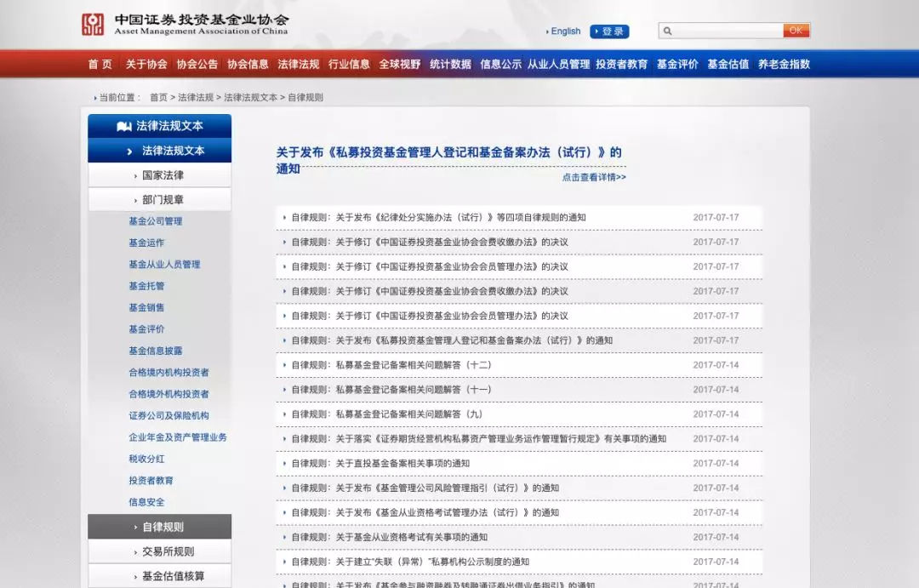Open the 协会信息 navigation menu
The height and width of the screenshot is (588, 919).
pyautogui.click(x=248, y=64)
